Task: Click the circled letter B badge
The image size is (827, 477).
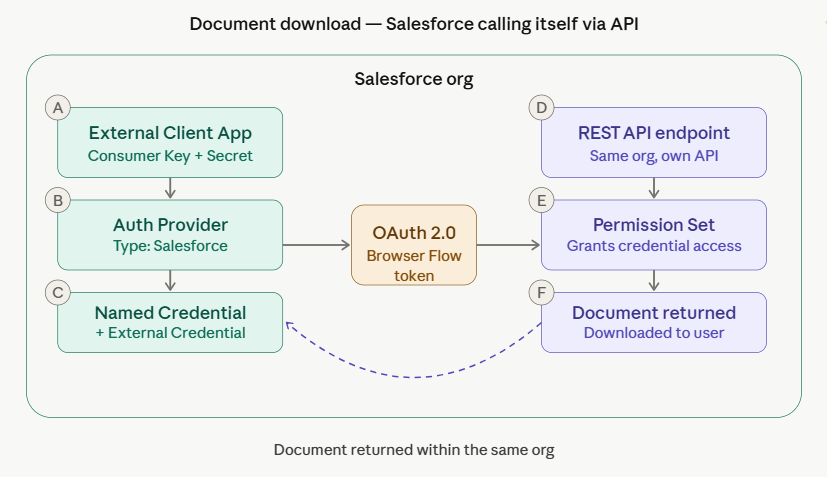Action: click(58, 201)
